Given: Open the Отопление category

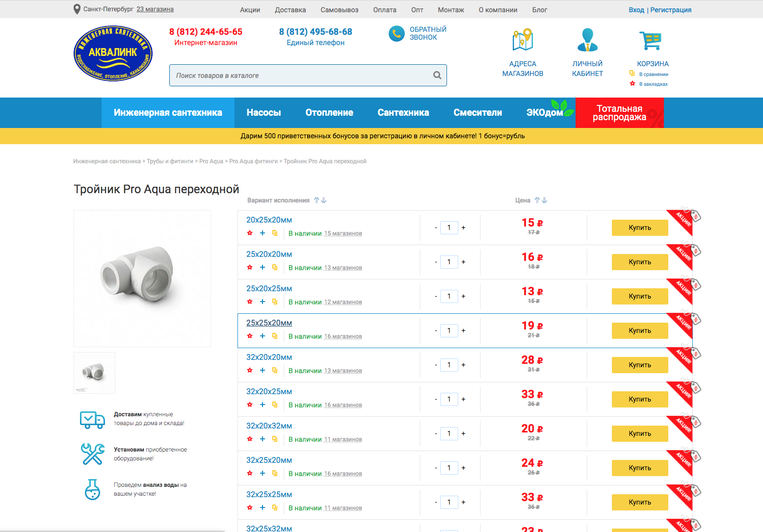Looking at the screenshot, I should [329, 113].
